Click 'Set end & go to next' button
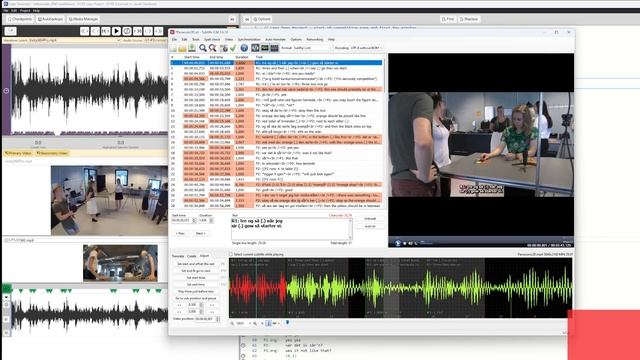This screenshot has width=640, height=360. 196,271
